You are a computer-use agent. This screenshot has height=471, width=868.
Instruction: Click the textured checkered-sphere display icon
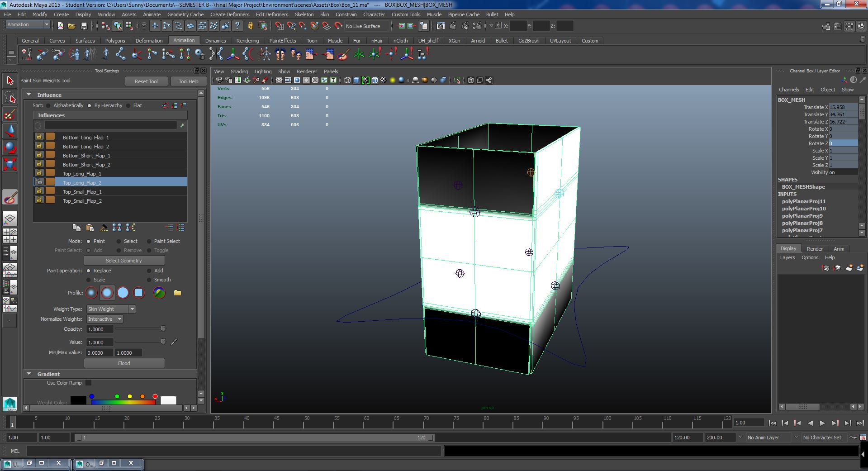tap(384, 80)
